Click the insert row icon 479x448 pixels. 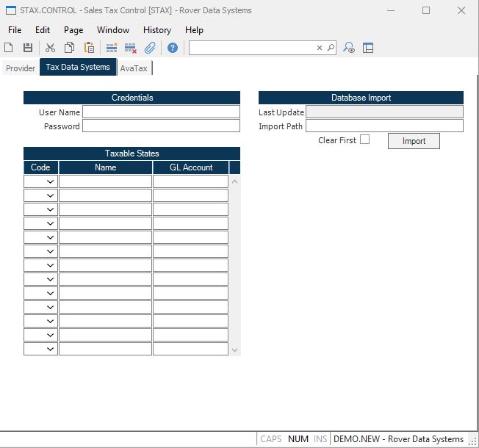coord(112,48)
